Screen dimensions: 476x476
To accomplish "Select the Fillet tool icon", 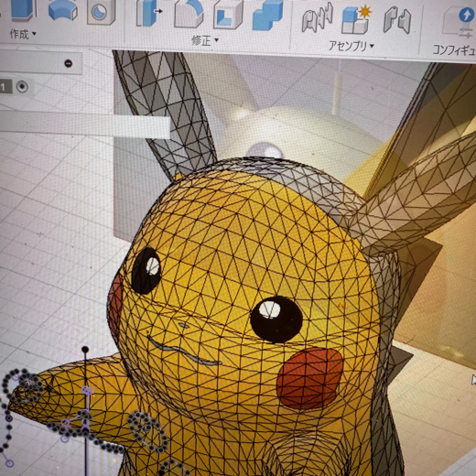I will click(x=189, y=14).
